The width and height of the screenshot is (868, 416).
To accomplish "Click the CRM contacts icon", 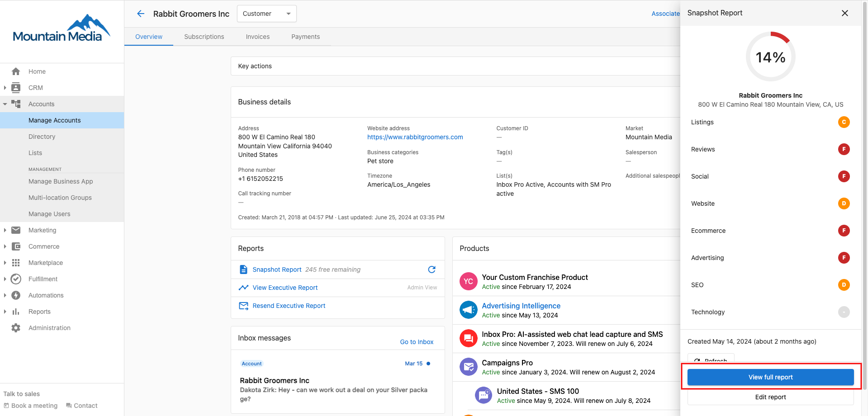I will tap(16, 88).
